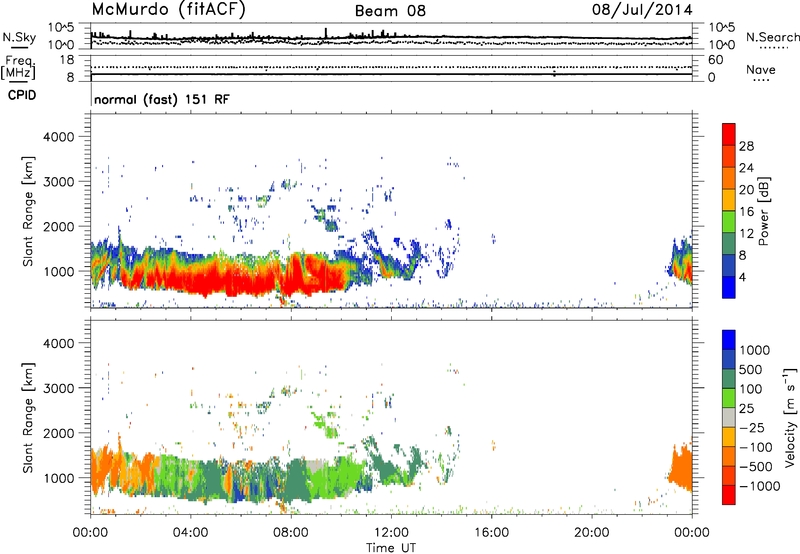Click the "24" label on the power colorbar

746,168
